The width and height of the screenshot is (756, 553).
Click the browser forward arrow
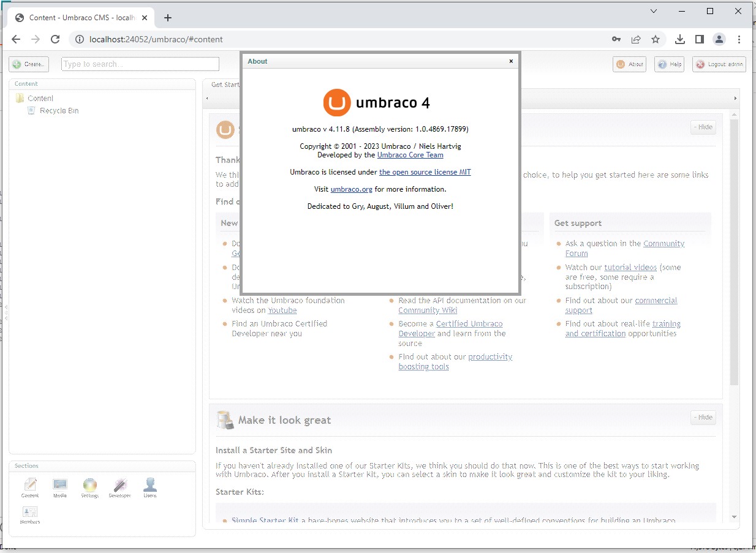coord(36,39)
